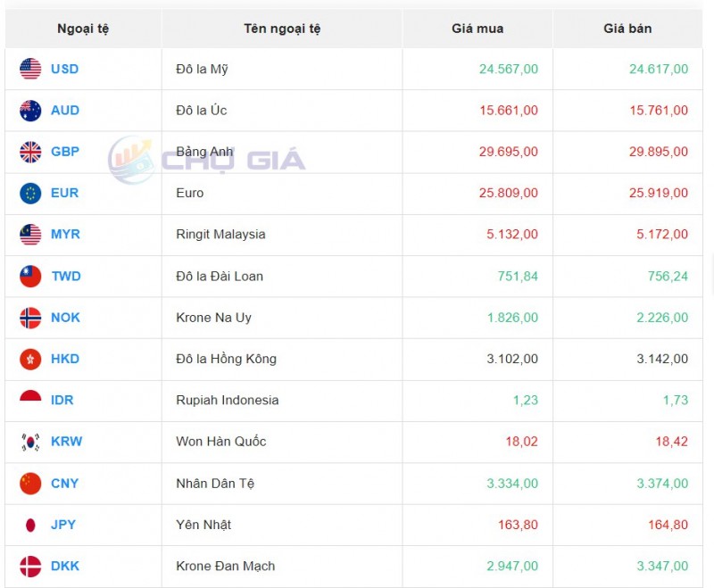714x588 pixels.
Task: Select the UK flag icon
Action: point(30,152)
